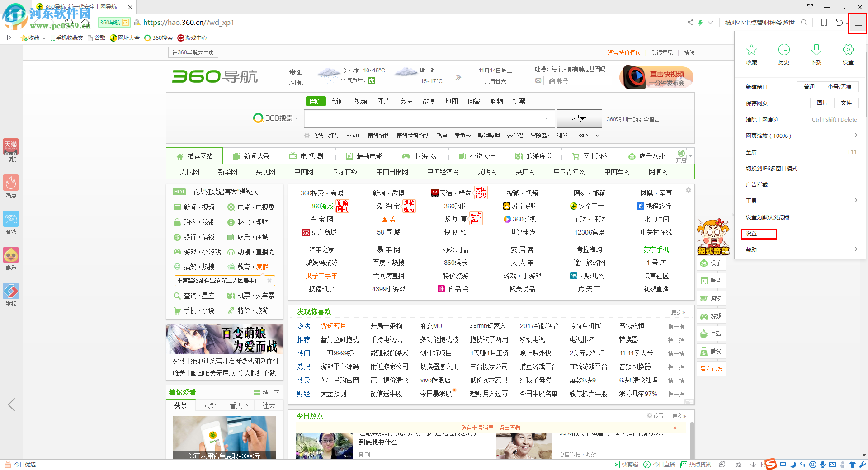Open the 淘宝特价清仓 link

coord(624,52)
